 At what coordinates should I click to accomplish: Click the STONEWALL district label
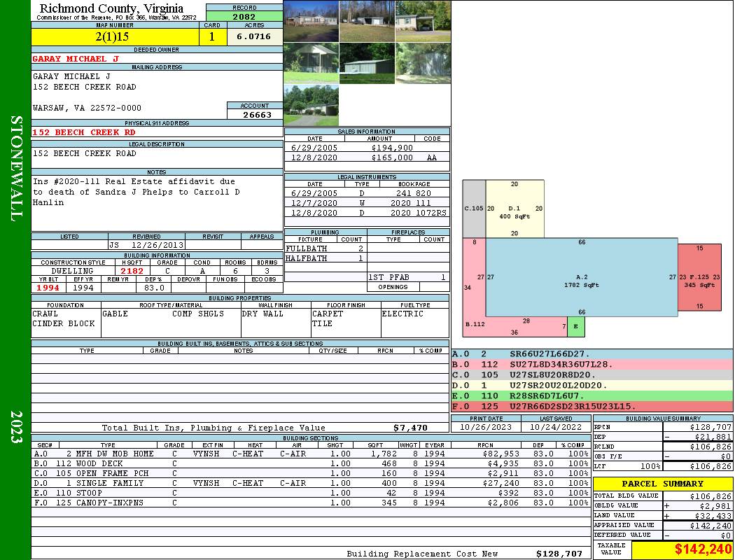coord(16,169)
